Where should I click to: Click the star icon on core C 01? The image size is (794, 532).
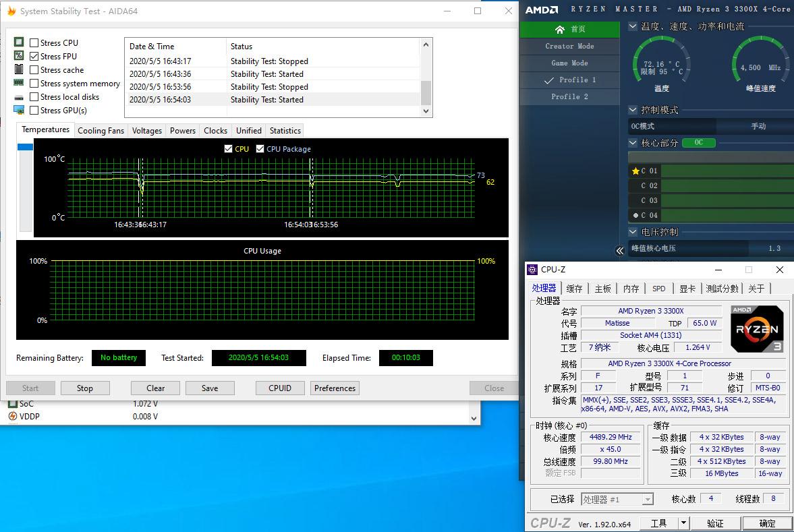(635, 171)
